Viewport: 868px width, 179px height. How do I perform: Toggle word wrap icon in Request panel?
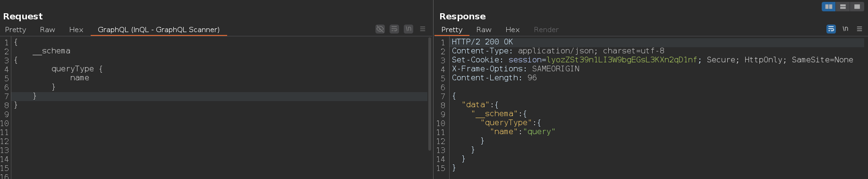394,29
